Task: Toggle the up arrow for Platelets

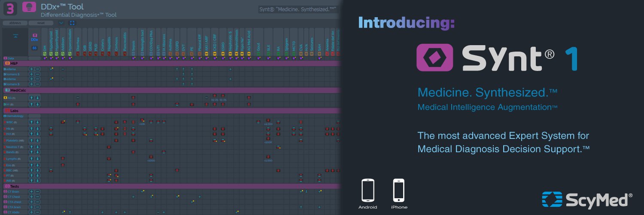Action: coord(31,140)
